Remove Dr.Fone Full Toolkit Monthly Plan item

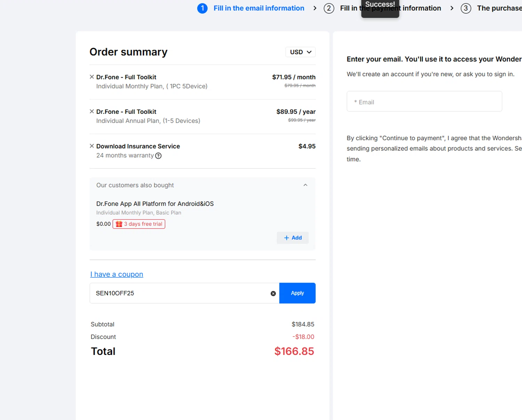point(92,77)
